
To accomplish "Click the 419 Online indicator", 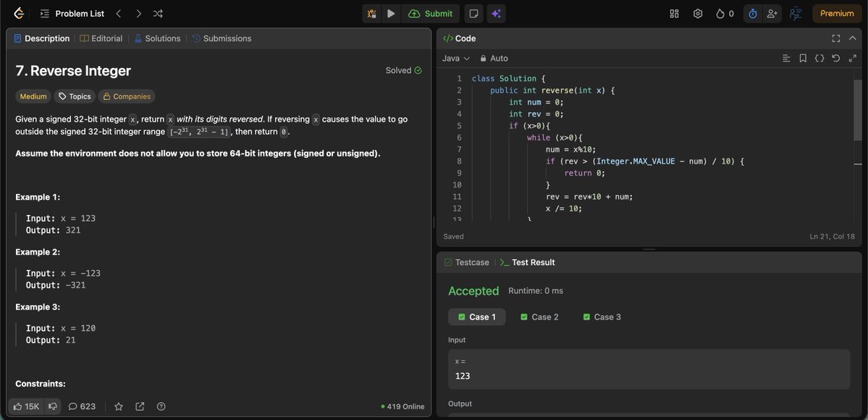I will click(x=403, y=406).
